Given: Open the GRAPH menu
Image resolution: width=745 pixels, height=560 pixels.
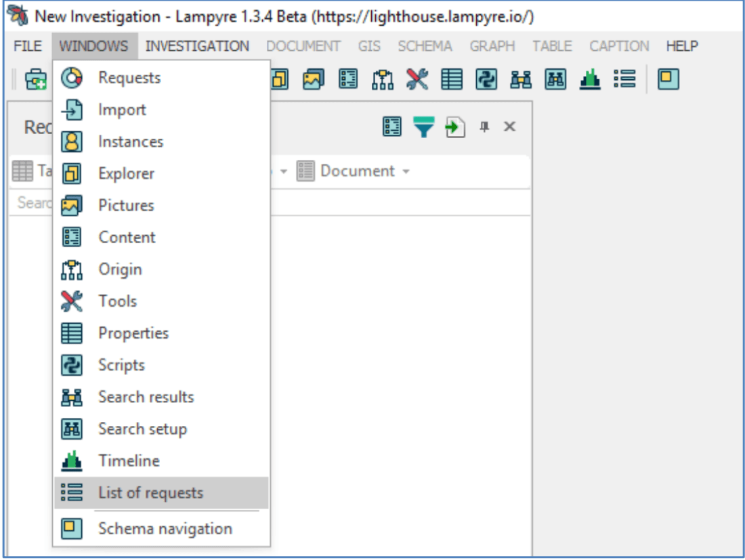Looking at the screenshot, I should [x=492, y=46].
